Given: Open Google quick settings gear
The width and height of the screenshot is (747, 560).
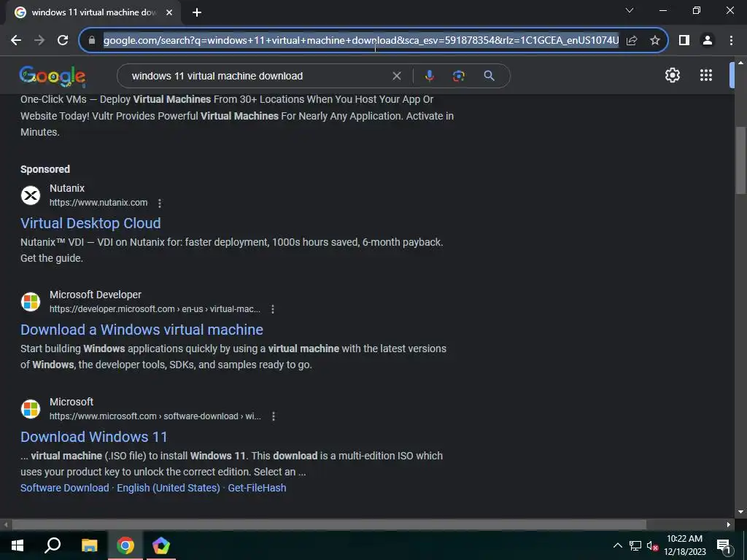Looking at the screenshot, I should 672,75.
